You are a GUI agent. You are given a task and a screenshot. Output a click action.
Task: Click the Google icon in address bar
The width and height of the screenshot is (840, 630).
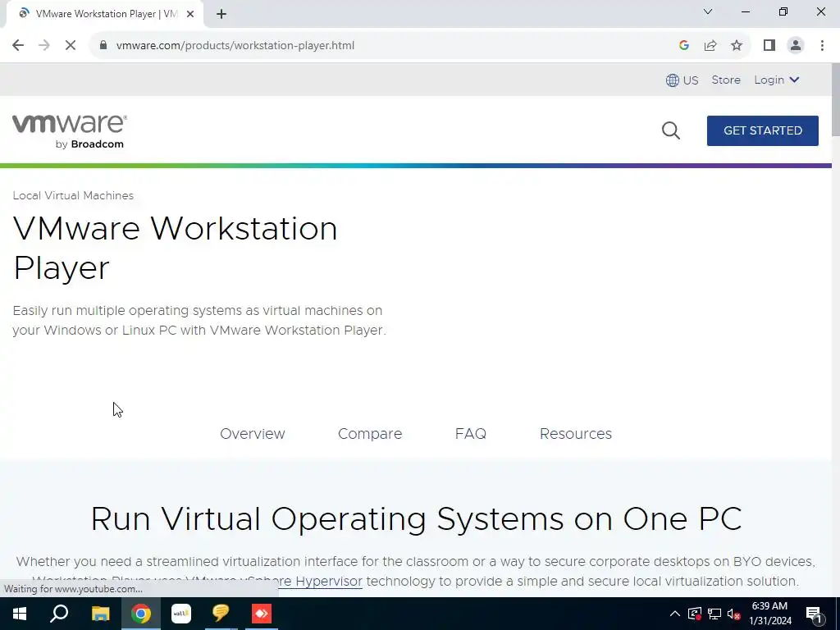(683, 46)
